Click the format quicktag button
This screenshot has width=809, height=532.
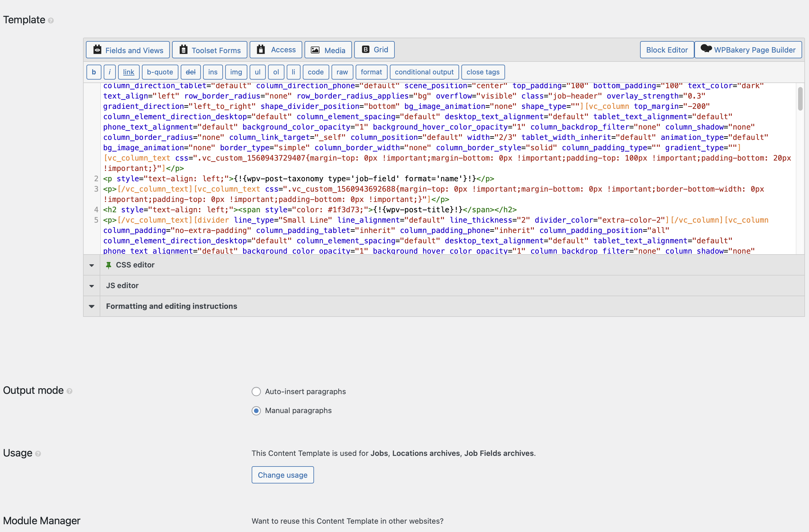pyautogui.click(x=371, y=72)
